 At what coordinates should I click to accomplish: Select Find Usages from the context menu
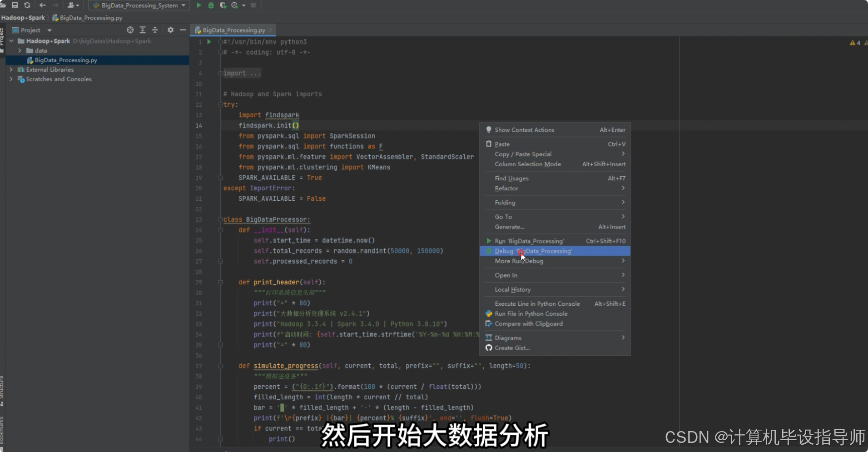point(555,178)
